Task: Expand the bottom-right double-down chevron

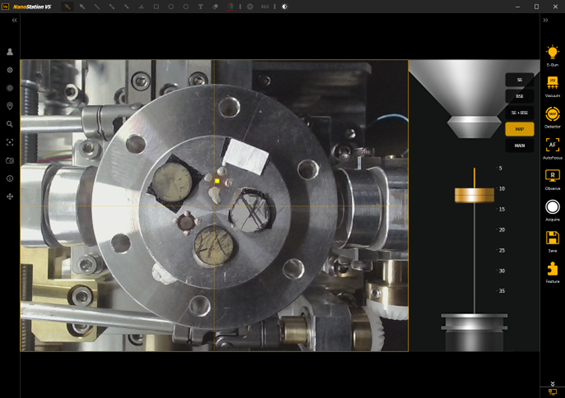Action: tap(552, 384)
